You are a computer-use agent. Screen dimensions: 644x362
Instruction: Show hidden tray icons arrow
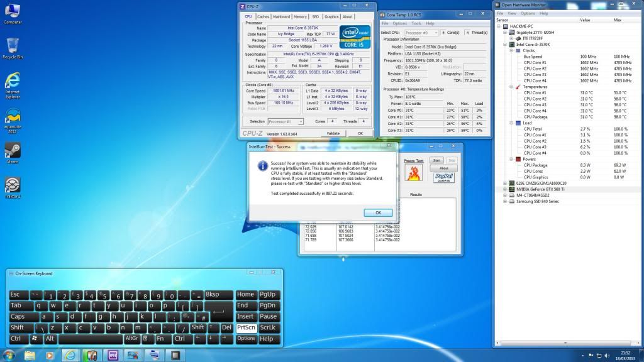pos(582,356)
